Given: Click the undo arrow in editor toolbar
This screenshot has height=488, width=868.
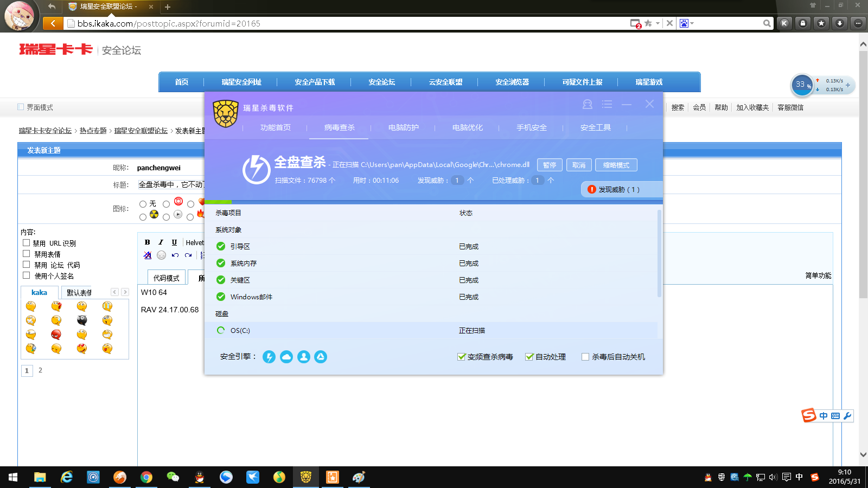Looking at the screenshot, I should [x=175, y=255].
